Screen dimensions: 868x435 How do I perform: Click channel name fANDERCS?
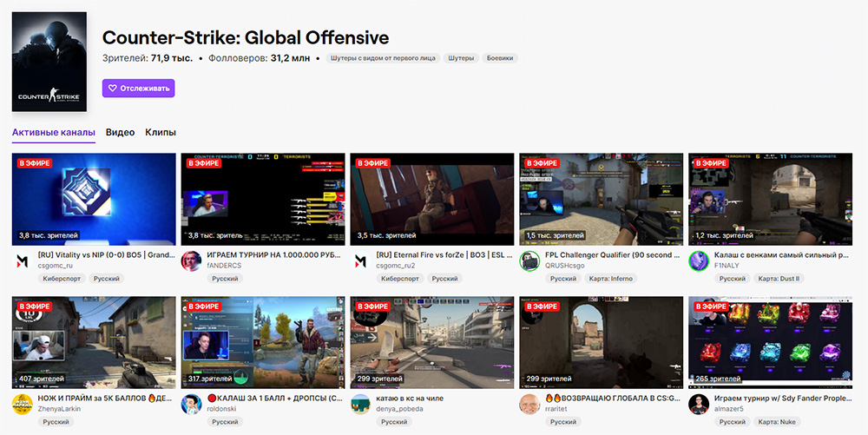tap(224, 266)
